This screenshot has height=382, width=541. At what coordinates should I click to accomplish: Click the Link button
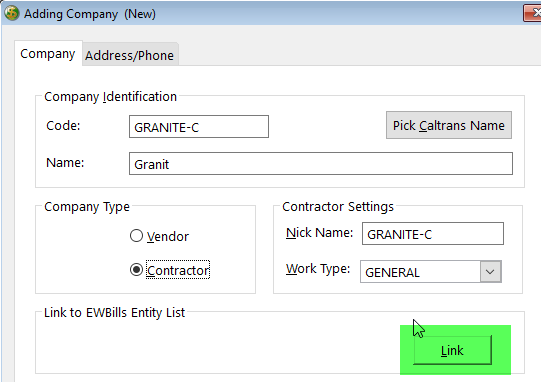coord(452,350)
